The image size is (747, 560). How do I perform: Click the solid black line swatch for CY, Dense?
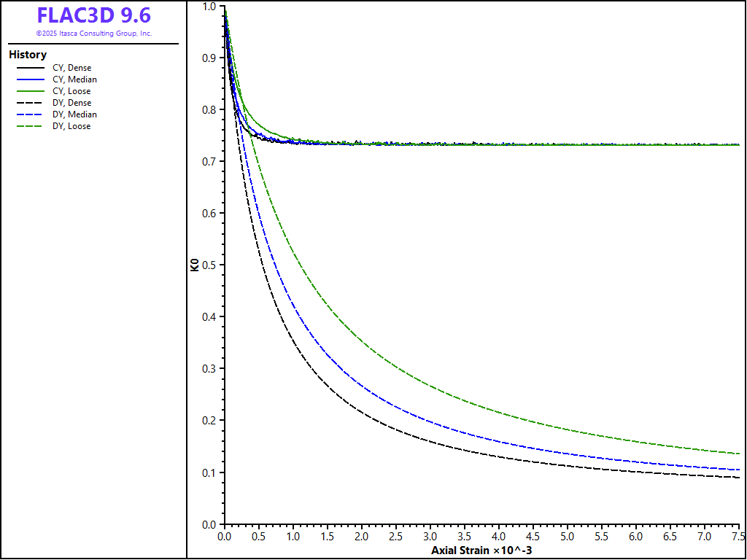pos(31,68)
